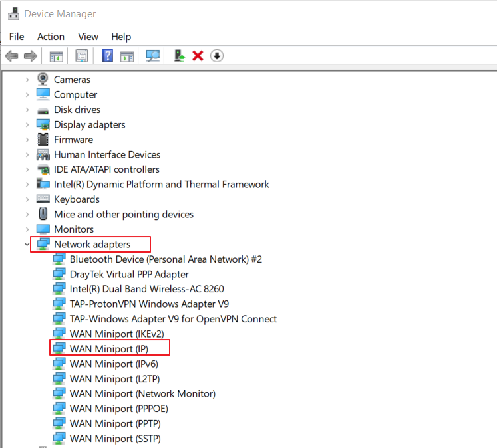Open the View menu
The width and height of the screenshot is (497, 448).
pyautogui.click(x=88, y=37)
